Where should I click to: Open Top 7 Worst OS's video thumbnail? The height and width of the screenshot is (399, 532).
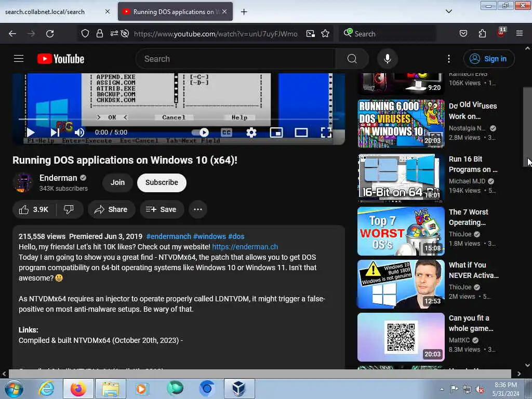[401, 231]
